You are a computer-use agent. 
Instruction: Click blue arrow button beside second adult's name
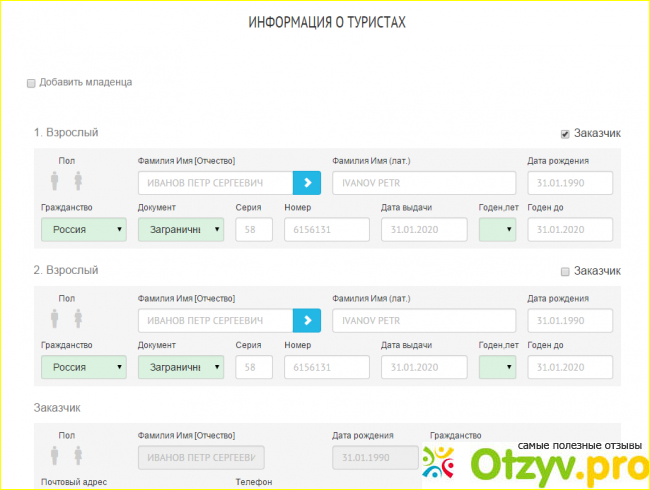coord(307,319)
